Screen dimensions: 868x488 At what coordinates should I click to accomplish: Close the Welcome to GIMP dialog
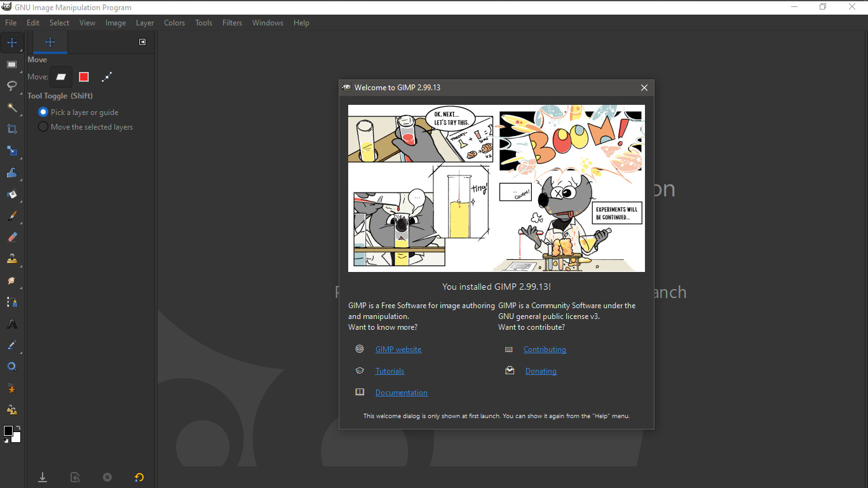pos(644,88)
